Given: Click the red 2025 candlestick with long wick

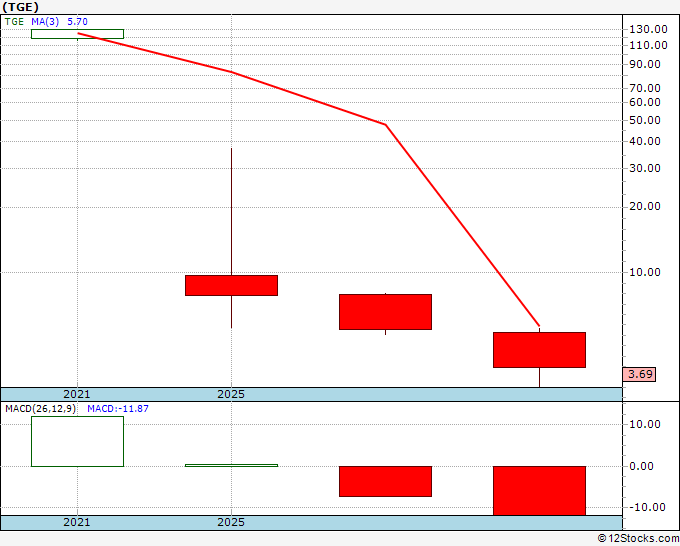Looking at the screenshot, I should [231, 285].
